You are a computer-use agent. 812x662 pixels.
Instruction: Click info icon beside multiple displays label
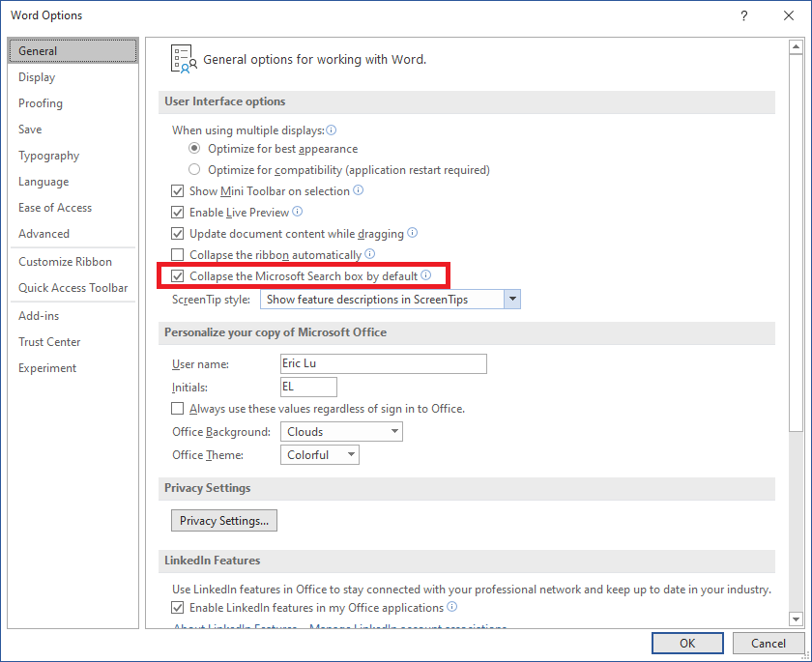point(331,130)
